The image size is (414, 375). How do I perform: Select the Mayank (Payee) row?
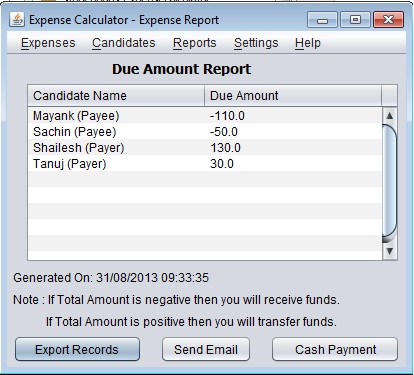pyautogui.click(x=205, y=116)
